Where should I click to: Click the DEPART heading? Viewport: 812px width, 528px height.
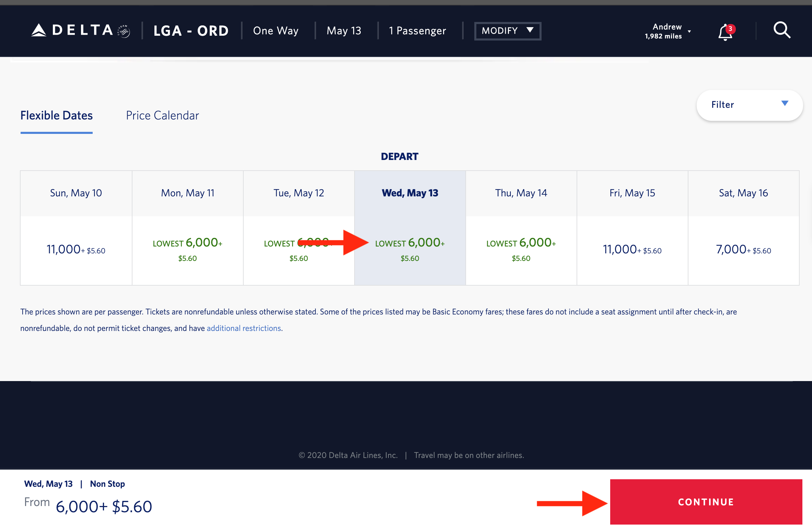[x=399, y=157]
